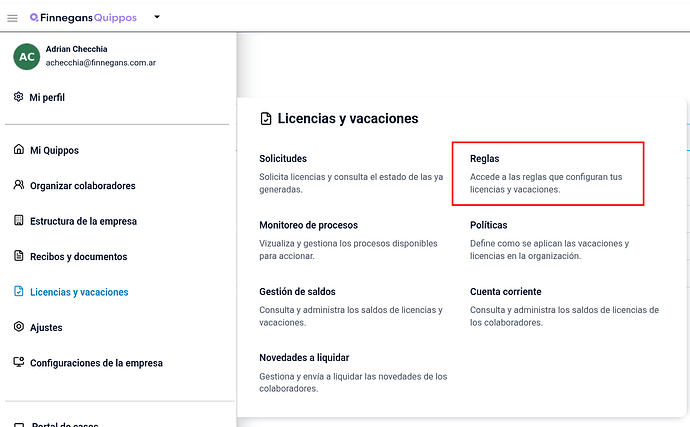The image size is (690, 427).
Task: Select Licencias y vacaciones in sidebar
Action: coord(79,292)
